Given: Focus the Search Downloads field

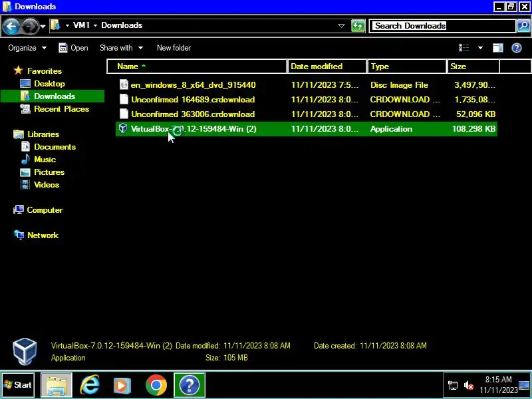Looking at the screenshot, I should pyautogui.click(x=443, y=26).
